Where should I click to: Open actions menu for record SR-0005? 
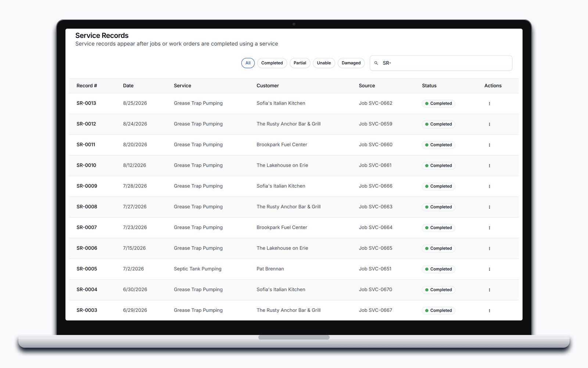pos(489,269)
